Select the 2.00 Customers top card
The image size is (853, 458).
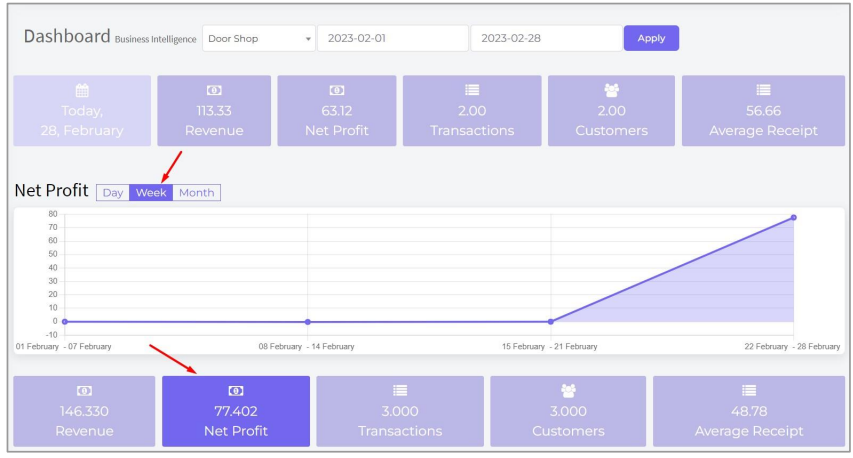[x=611, y=110]
